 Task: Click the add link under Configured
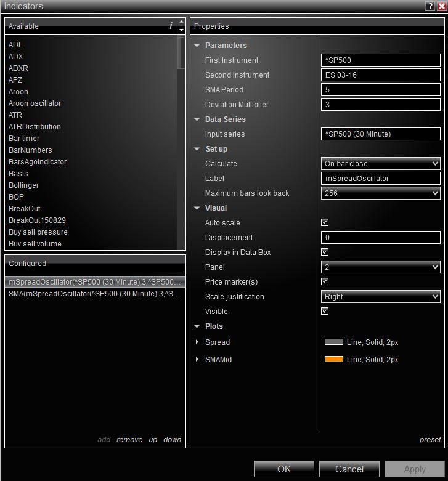[104, 440]
